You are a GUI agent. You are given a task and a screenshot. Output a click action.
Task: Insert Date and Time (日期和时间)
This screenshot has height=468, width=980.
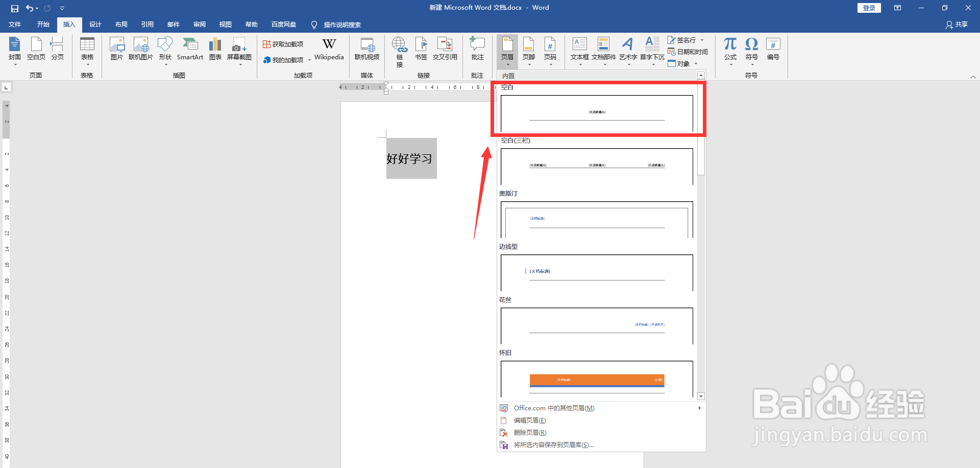688,52
